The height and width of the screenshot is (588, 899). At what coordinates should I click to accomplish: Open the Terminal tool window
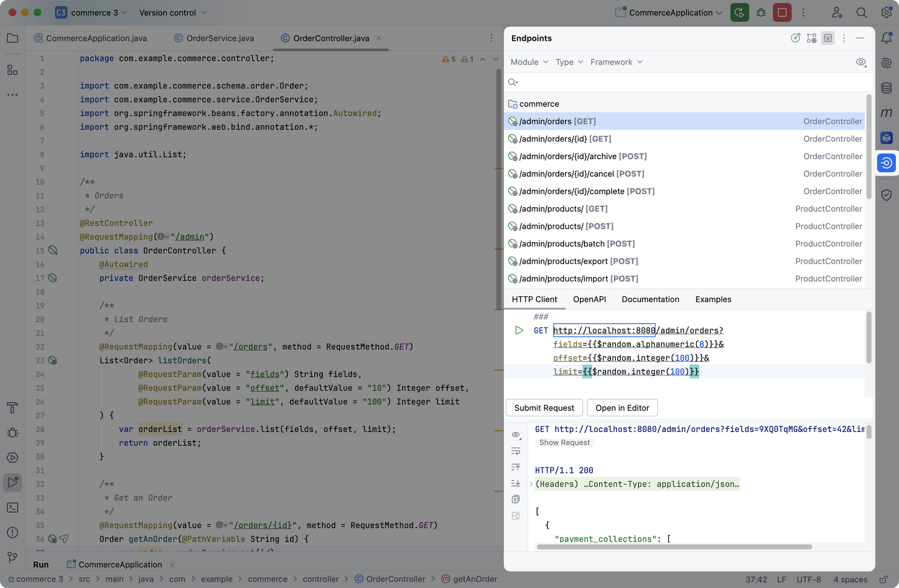[x=13, y=508]
